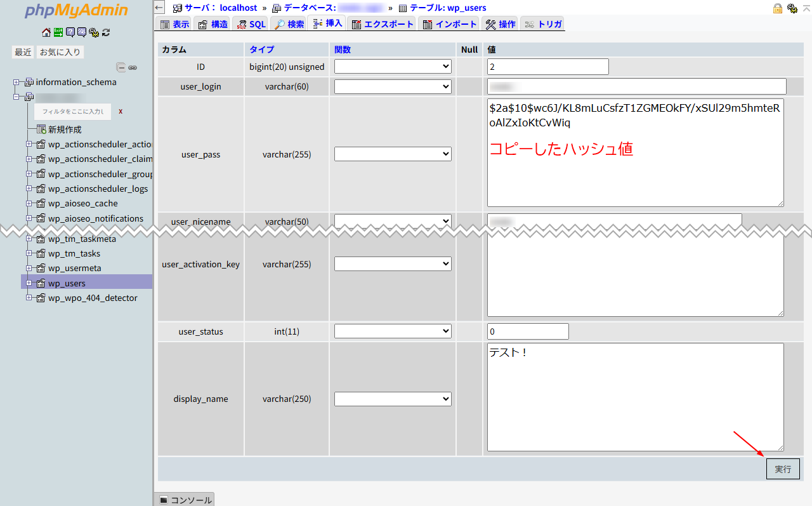Open the トリガ (Triggers) tab
This screenshot has height=506, width=812.
(x=543, y=24)
